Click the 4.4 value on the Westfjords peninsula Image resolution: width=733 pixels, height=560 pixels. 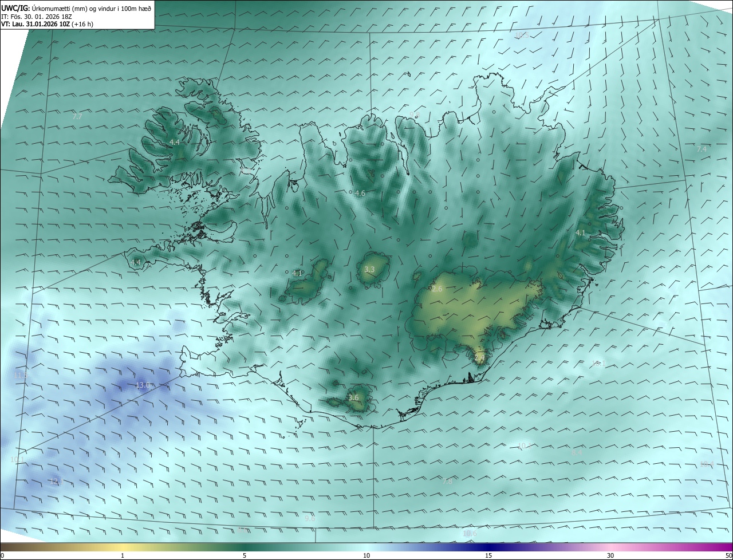tap(175, 142)
